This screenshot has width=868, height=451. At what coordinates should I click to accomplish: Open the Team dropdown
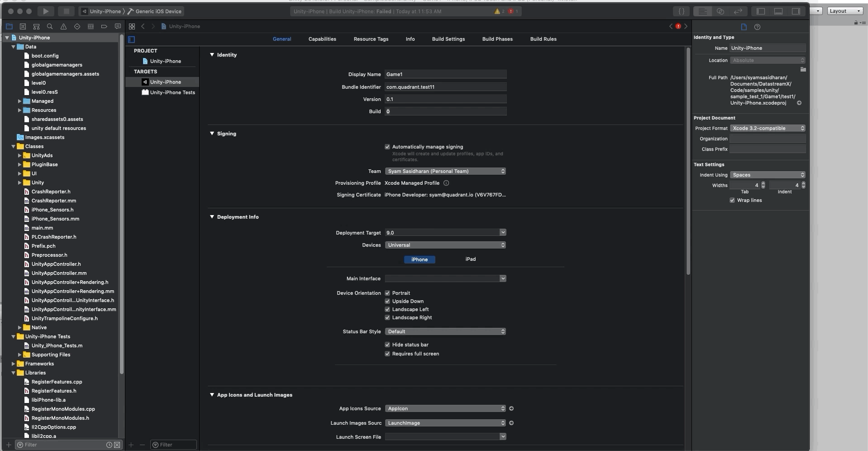click(x=445, y=171)
